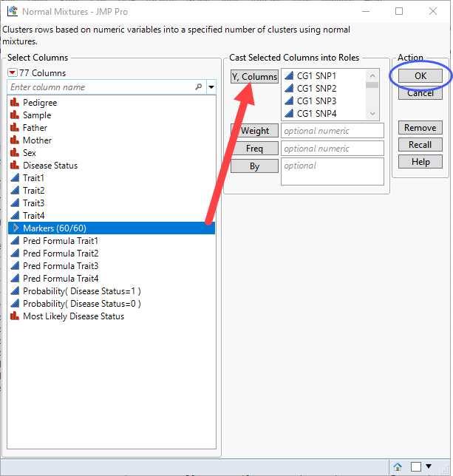Click the icon beside Probability( Disease Status=0 )
453x476 pixels.
15,304
